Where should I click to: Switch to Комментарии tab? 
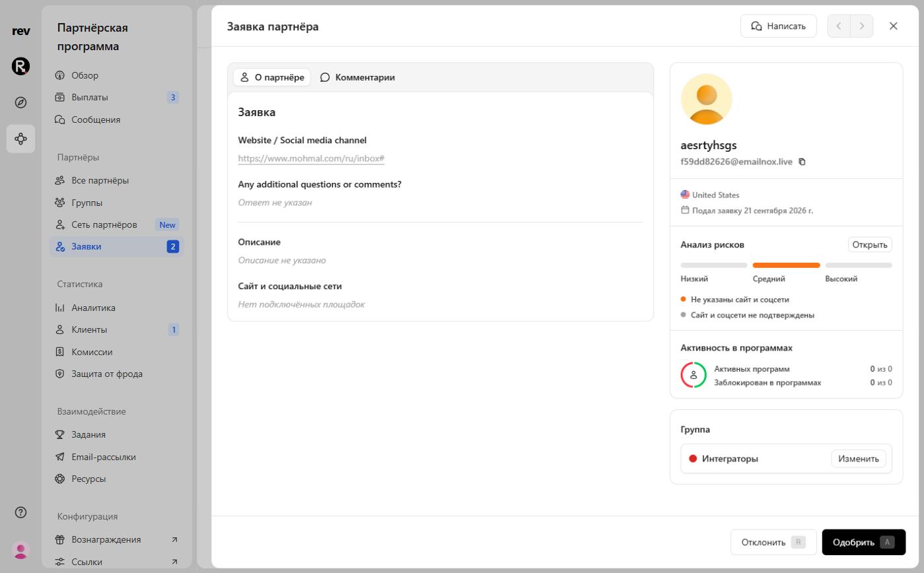(357, 77)
